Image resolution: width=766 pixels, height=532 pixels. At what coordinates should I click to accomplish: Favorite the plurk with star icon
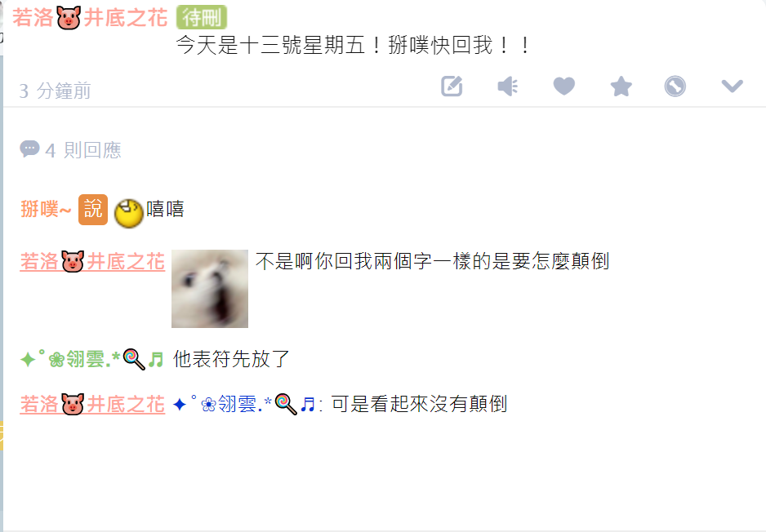point(621,86)
